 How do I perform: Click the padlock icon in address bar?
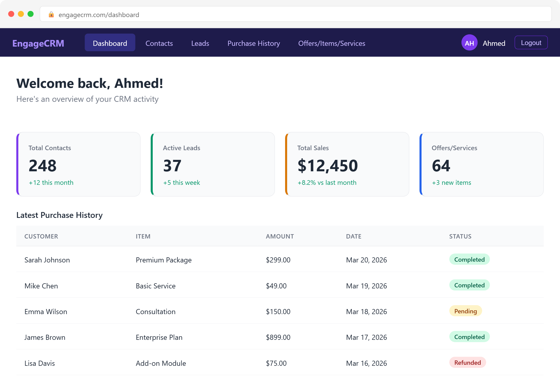point(51,15)
